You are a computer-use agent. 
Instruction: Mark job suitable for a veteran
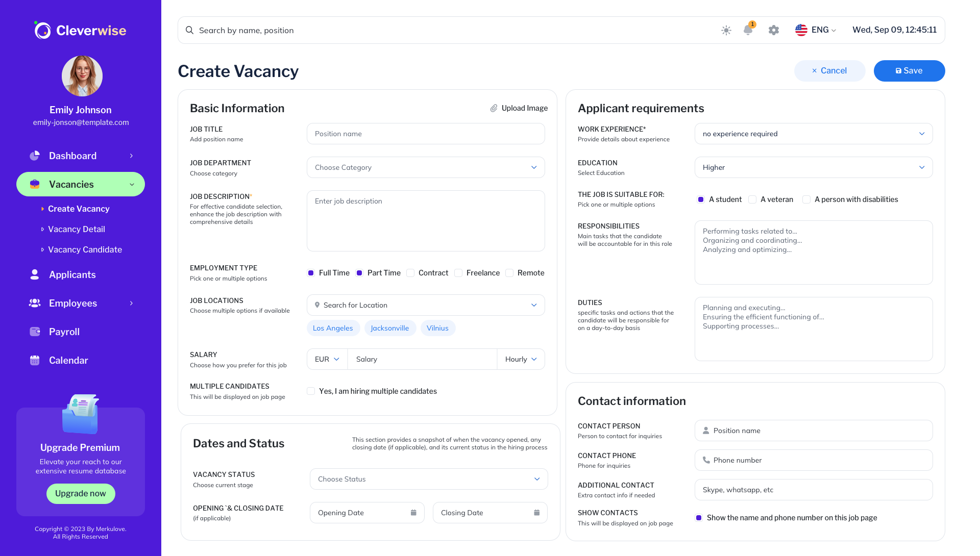[x=752, y=199]
